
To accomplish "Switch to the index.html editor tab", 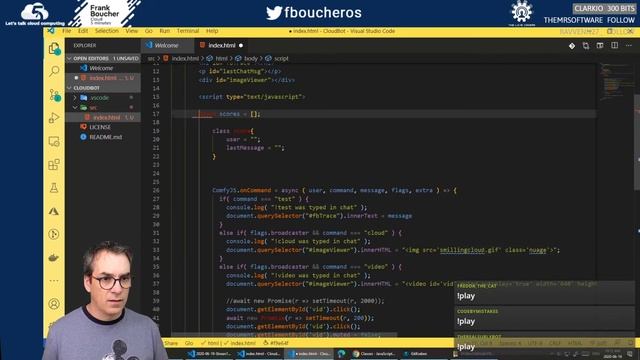I will point(222,45).
